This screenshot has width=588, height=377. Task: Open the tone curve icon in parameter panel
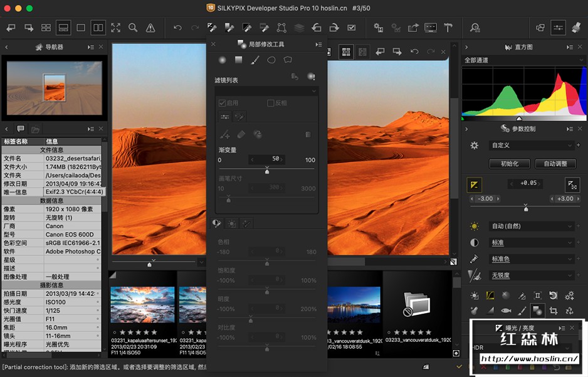tap(490, 295)
